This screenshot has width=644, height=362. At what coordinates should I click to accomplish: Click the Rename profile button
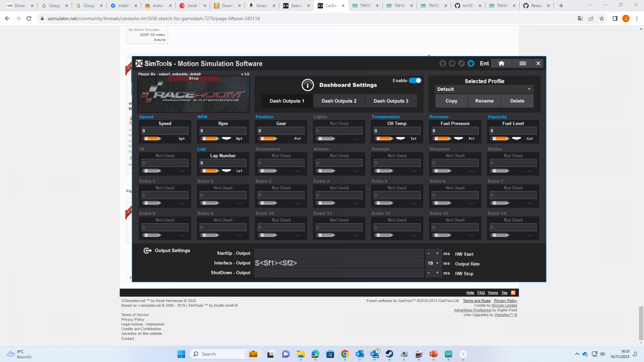[485, 101]
